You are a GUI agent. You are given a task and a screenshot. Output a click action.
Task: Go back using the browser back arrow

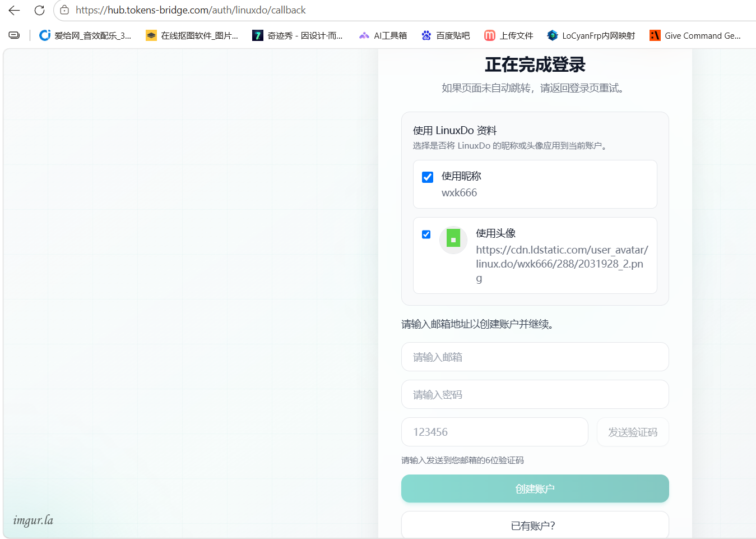point(14,10)
